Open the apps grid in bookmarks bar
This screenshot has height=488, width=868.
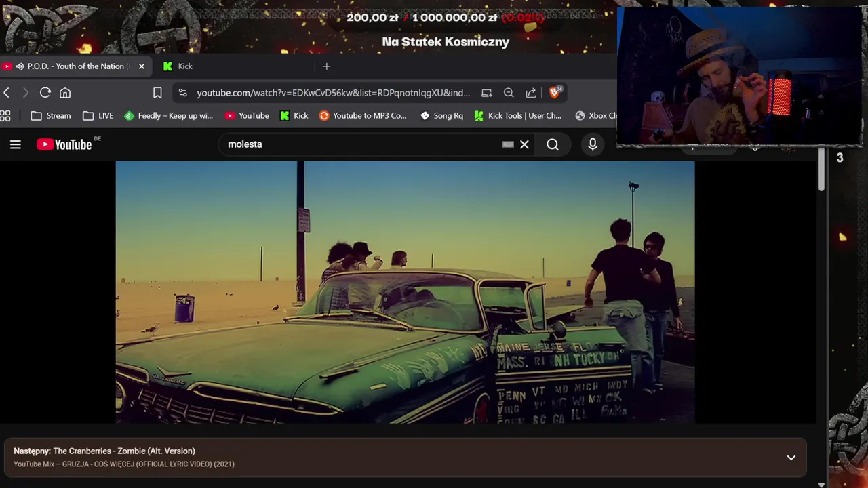(5, 116)
